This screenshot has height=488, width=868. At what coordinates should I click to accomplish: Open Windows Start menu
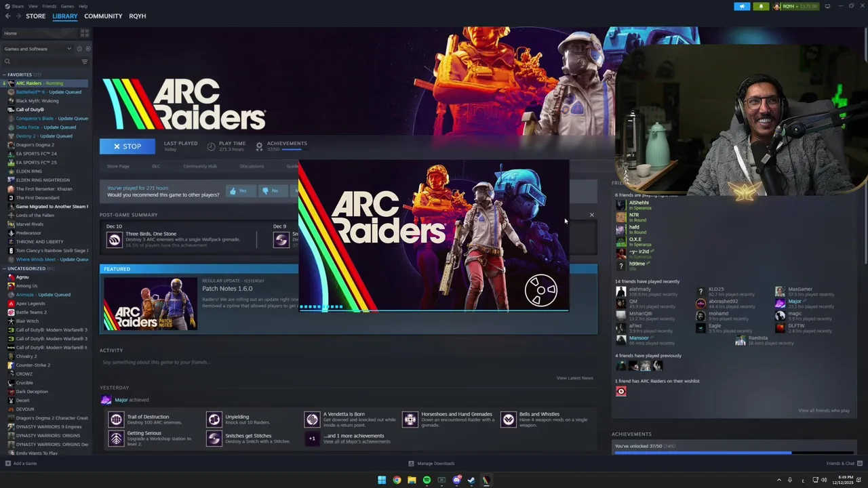pyautogui.click(x=382, y=480)
